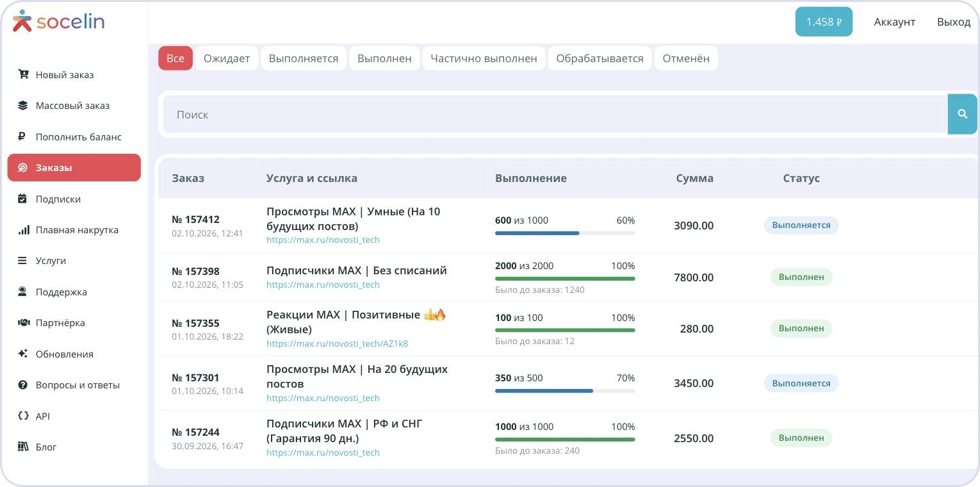The image size is (980, 487).
Task: Click the magnifier search button
Action: pos(962,114)
